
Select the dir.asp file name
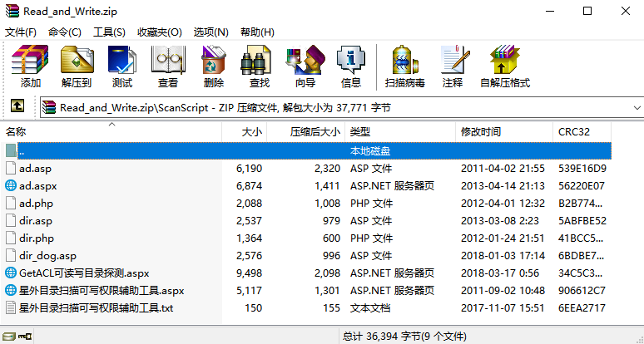(x=36, y=220)
